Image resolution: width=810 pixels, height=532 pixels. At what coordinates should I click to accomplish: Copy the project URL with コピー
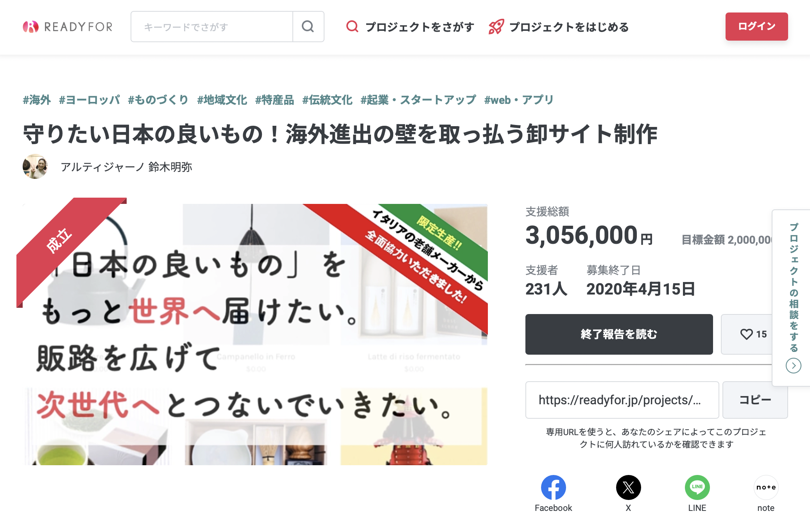[x=755, y=400]
